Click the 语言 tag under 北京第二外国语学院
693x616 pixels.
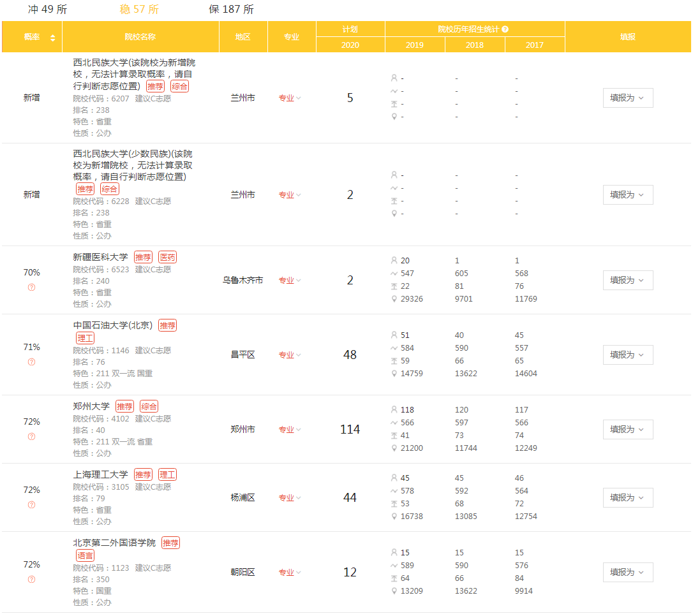(86, 556)
